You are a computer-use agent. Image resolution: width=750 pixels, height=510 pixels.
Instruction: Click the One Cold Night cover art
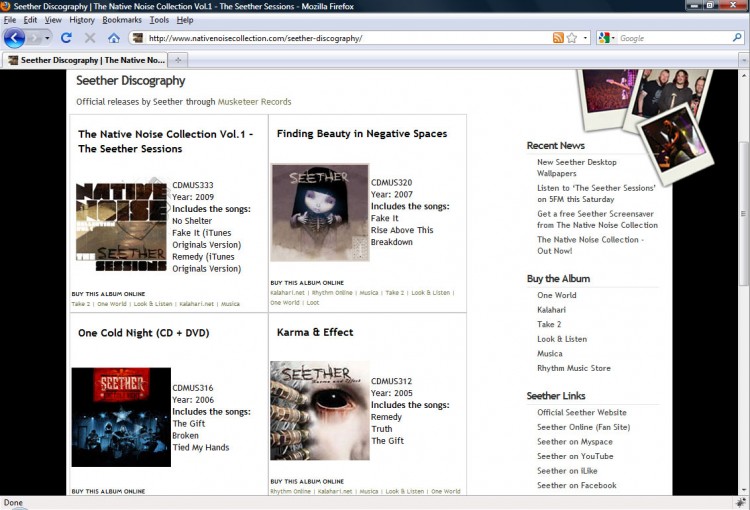(121, 417)
